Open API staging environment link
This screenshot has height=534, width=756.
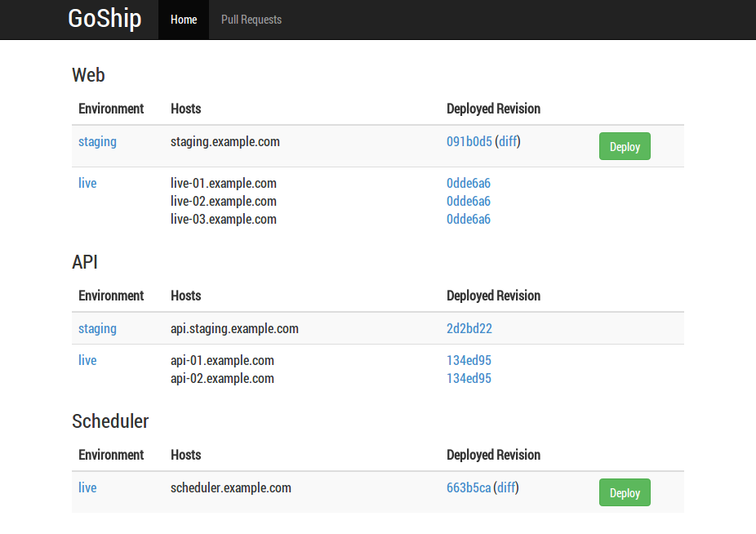[97, 329]
